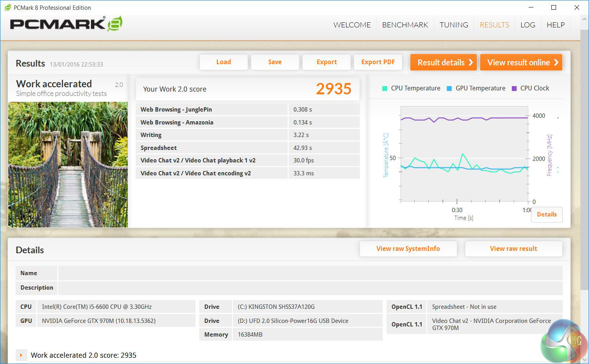Viewport: 589px width, 364px height.
Task: Select the Video Chat playback 1 v2 row
Action: 248,160
